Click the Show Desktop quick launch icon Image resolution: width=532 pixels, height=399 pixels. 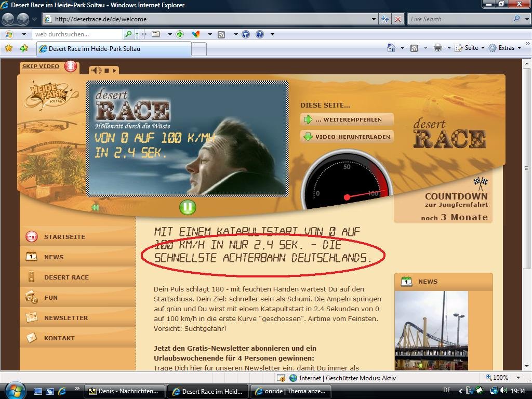[38, 391]
